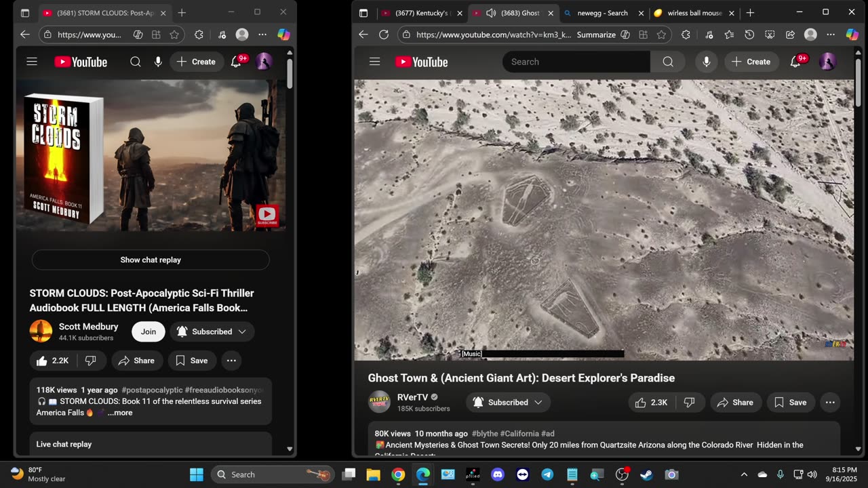Mute the tab using the speaker icon on the Ghost tab
Viewport: 868px width, 488px height.
(491, 13)
